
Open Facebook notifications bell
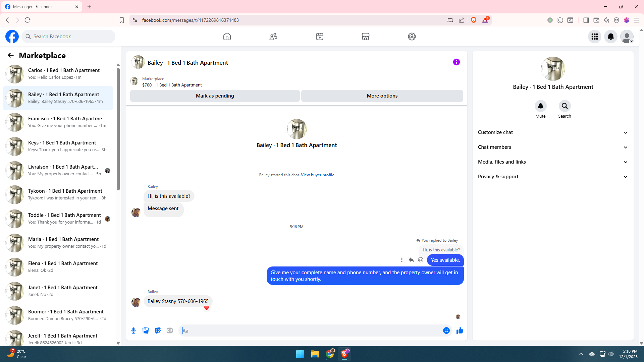[610, 37]
